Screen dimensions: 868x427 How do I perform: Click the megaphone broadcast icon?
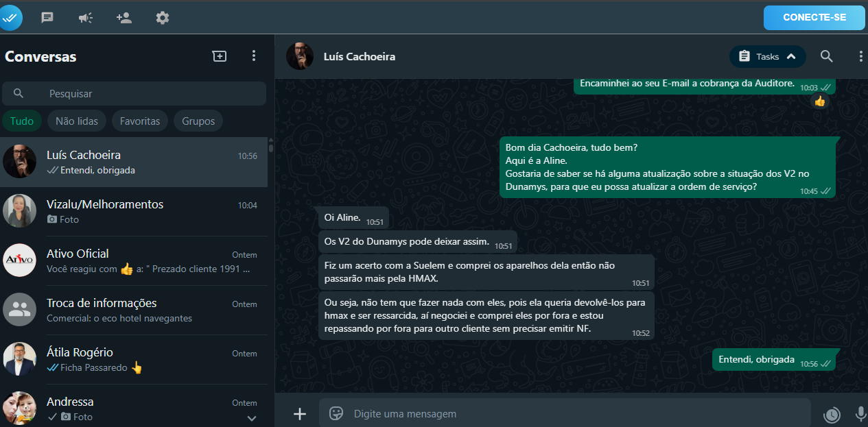click(x=86, y=18)
